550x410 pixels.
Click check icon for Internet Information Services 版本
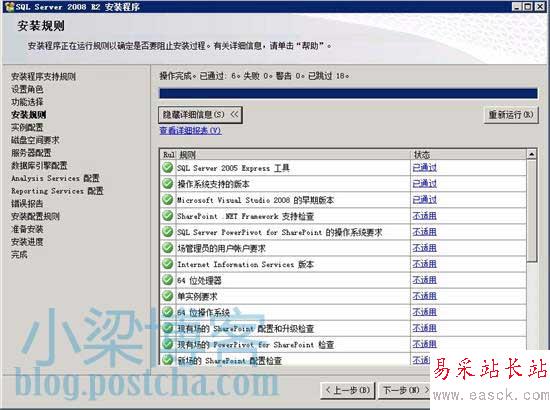[x=168, y=264]
